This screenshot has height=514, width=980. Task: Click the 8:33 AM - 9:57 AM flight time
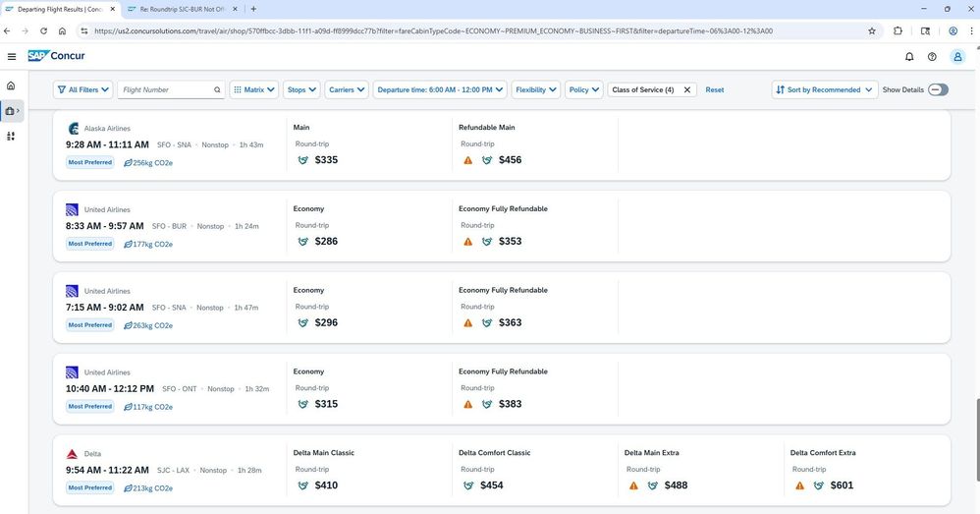pos(104,226)
